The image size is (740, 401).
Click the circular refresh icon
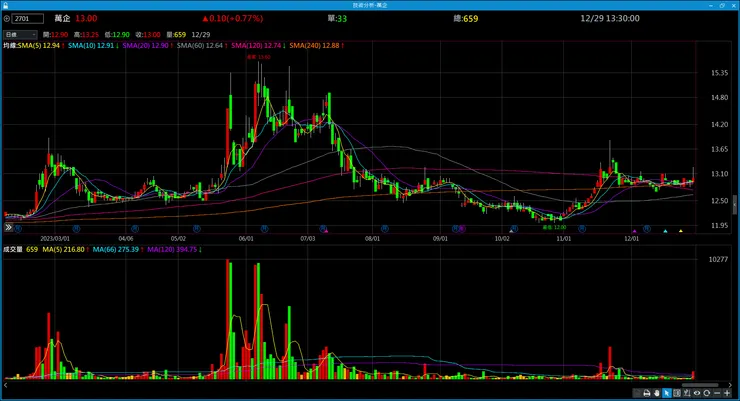click(706, 393)
